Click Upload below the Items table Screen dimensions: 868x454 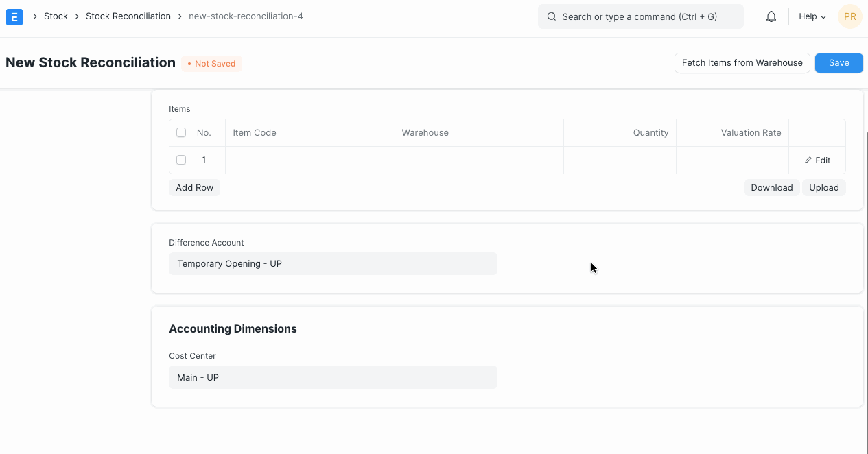point(823,187)
